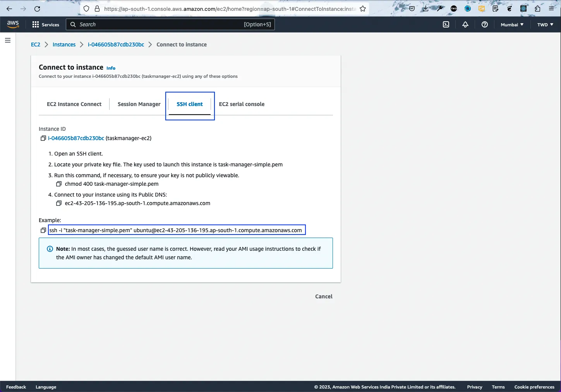Click the chmod 400 task-manager-simple.pem text
This screenshot has height=392, width=561.
click(112, 184)
